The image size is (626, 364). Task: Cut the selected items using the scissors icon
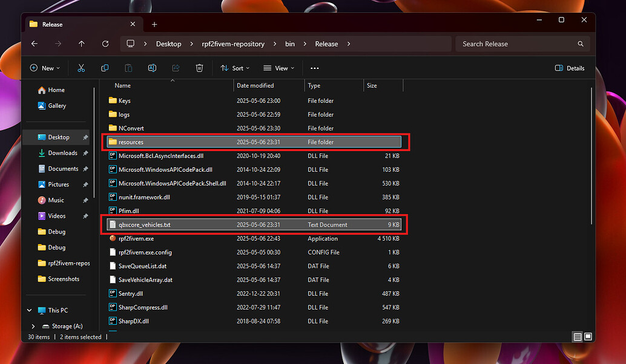[81, 68]
